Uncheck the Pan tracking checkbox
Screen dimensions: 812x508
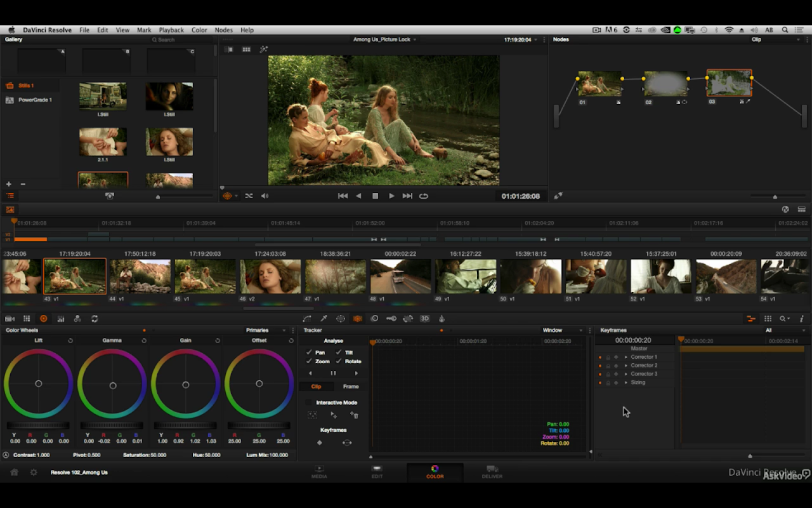click(309, 352)
